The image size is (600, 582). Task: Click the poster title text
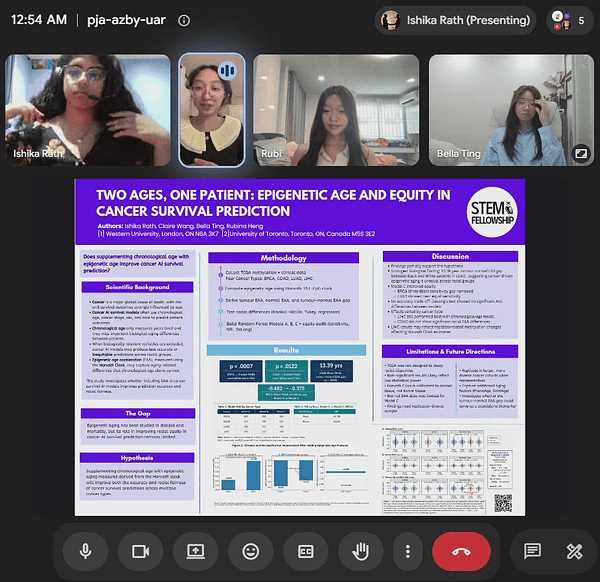coord(273,203)
